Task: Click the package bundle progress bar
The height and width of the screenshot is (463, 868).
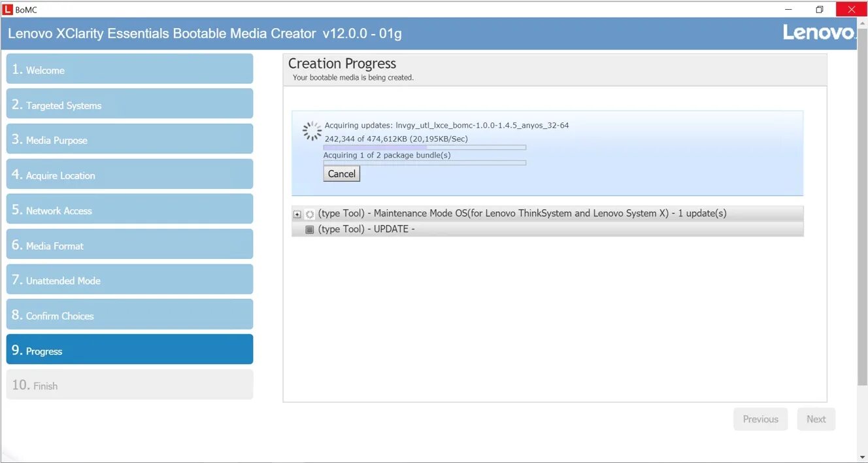Action: click(425, 163)
